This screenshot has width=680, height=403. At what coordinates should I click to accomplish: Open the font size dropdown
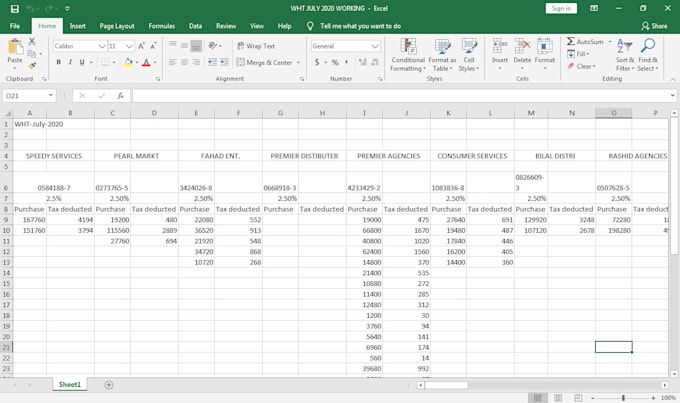pos(129,46)
